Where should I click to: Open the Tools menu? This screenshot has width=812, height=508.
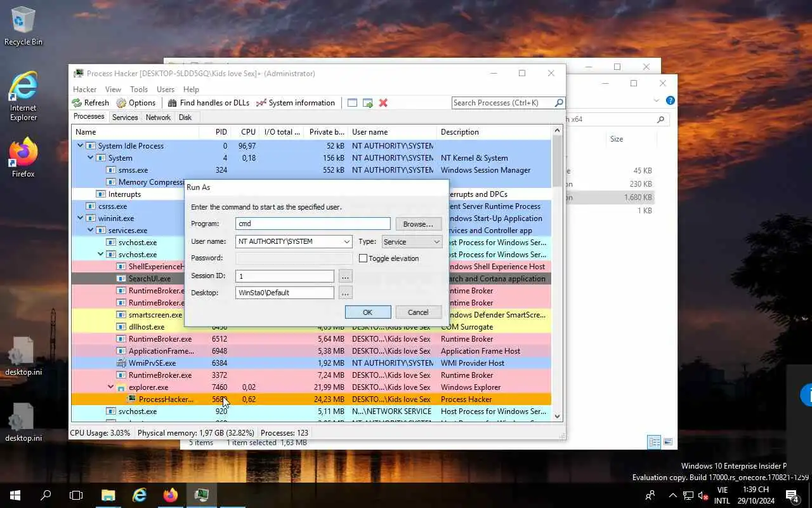(x=139, y=90)
